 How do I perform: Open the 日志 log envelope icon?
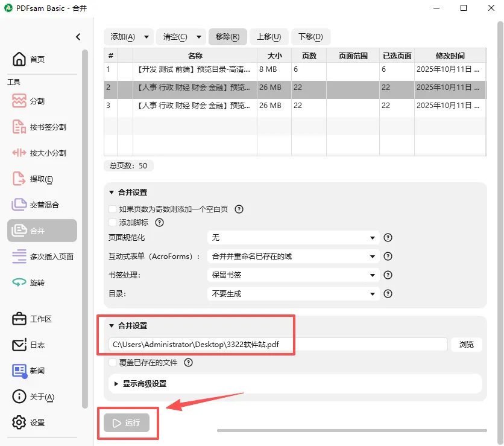[19, 345]
